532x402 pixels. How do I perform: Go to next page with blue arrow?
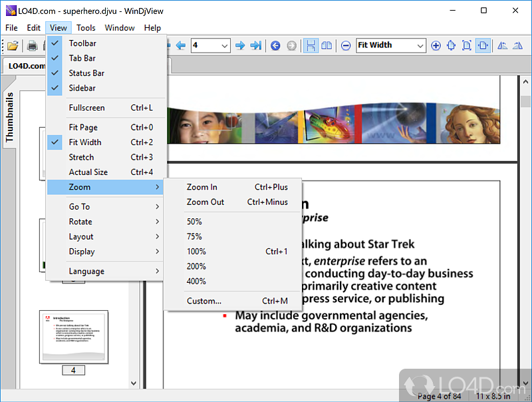point(240,45)
